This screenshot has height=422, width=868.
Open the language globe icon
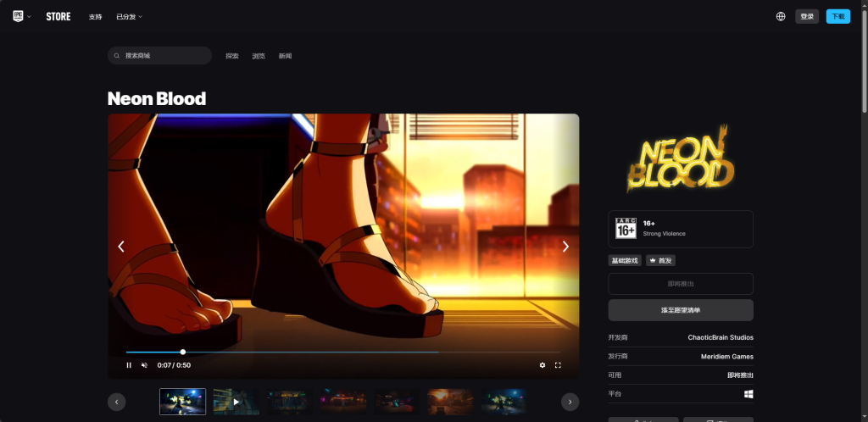(x=781, y=17)
